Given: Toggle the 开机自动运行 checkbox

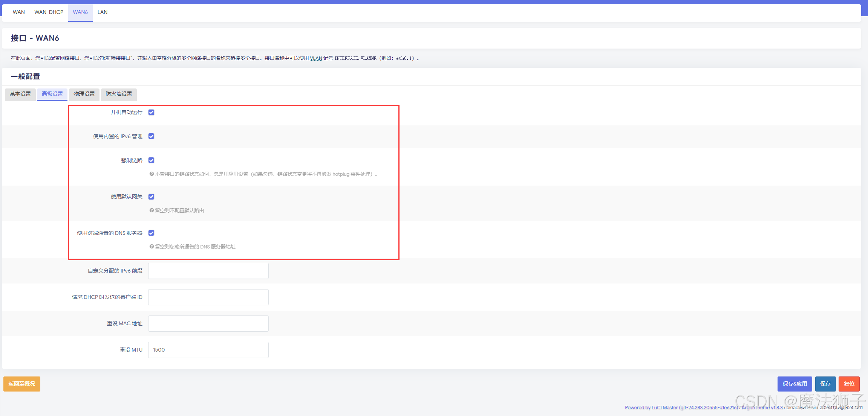Looking at the screenshot, I should [x=151, y=112].
